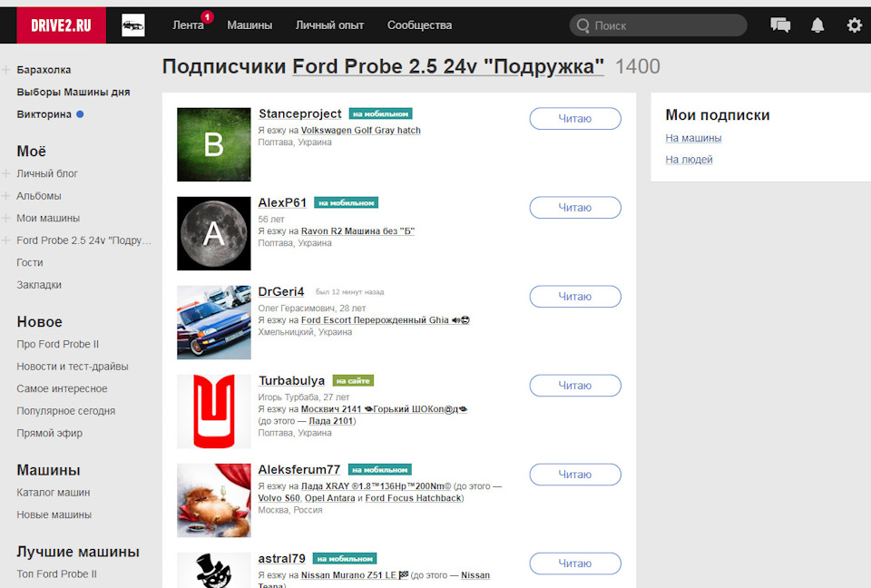
Task: Open Викторина in sidebar
Action: [x=44, y=114]
